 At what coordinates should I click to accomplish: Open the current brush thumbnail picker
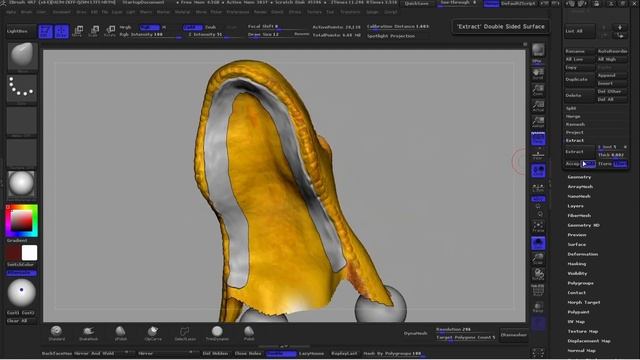pos(22,56)
